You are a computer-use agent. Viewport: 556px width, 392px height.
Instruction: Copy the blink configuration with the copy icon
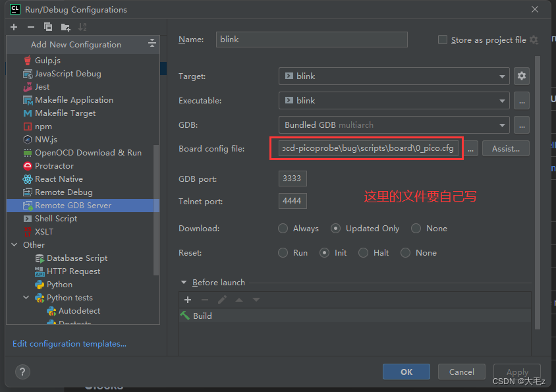click(x=47, y=26)
